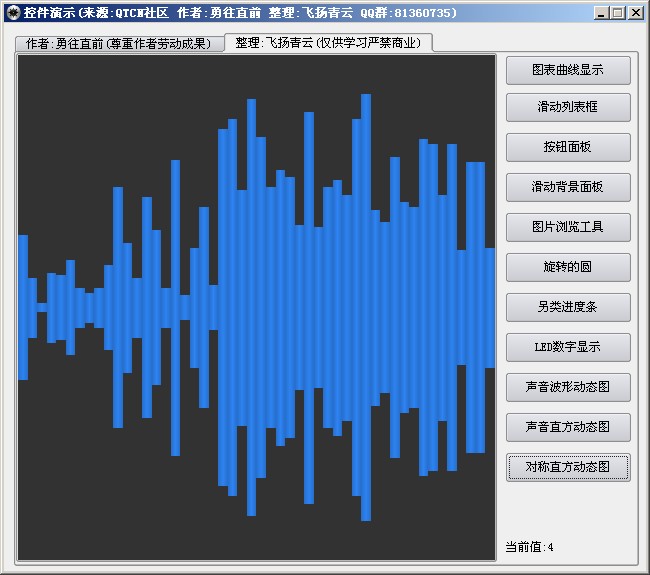
Task: Switch to the 作者:勇往直前 tab
Action: (x=119, y=44)
